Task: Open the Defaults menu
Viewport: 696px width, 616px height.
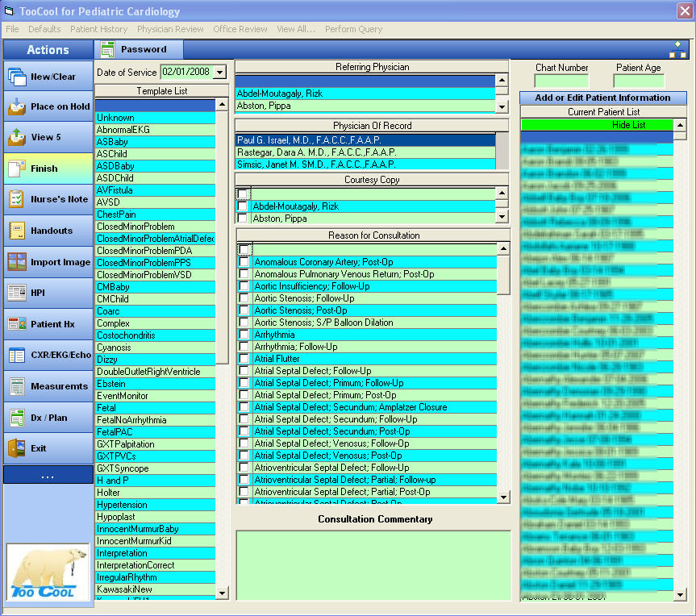Action: pyautogui.click(x=44, y=29)
